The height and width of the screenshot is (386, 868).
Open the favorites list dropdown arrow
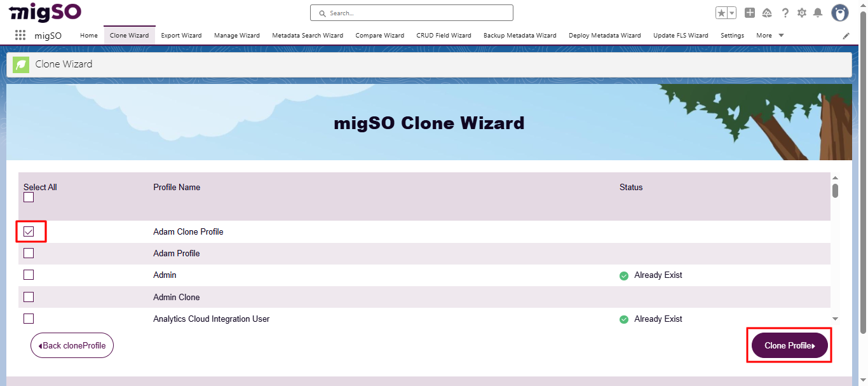point(731,13)
